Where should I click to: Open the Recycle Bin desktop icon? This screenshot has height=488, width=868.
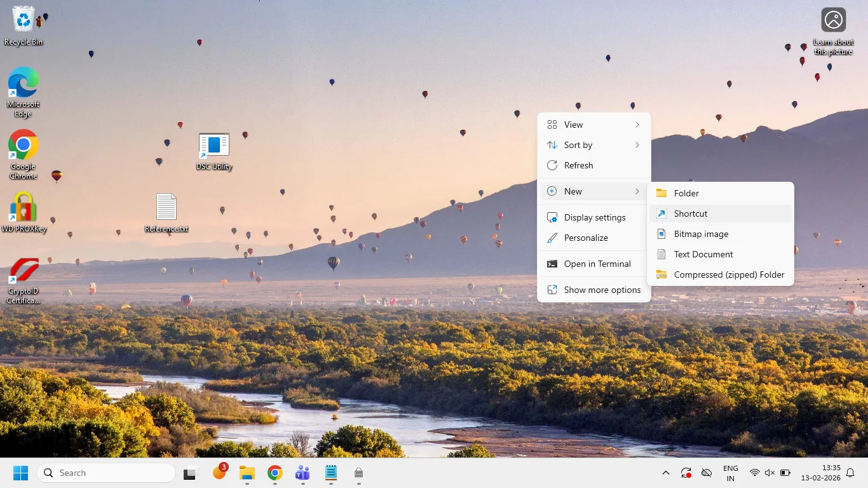[x=24, y=25]
